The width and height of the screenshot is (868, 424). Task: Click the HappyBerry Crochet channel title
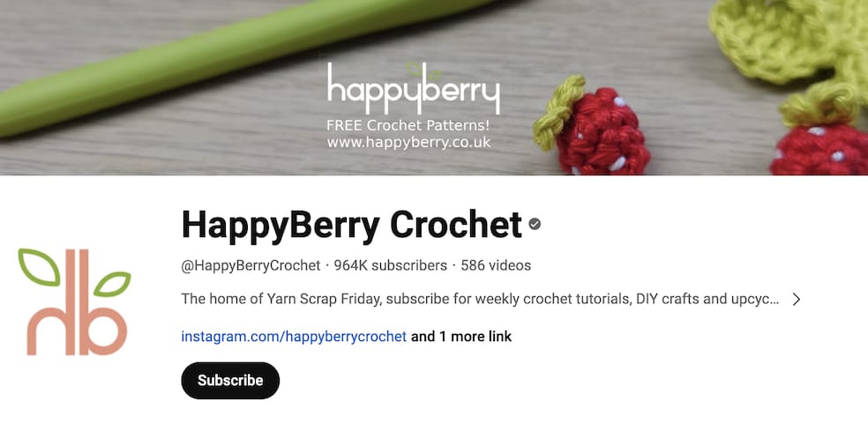point(351,225)
